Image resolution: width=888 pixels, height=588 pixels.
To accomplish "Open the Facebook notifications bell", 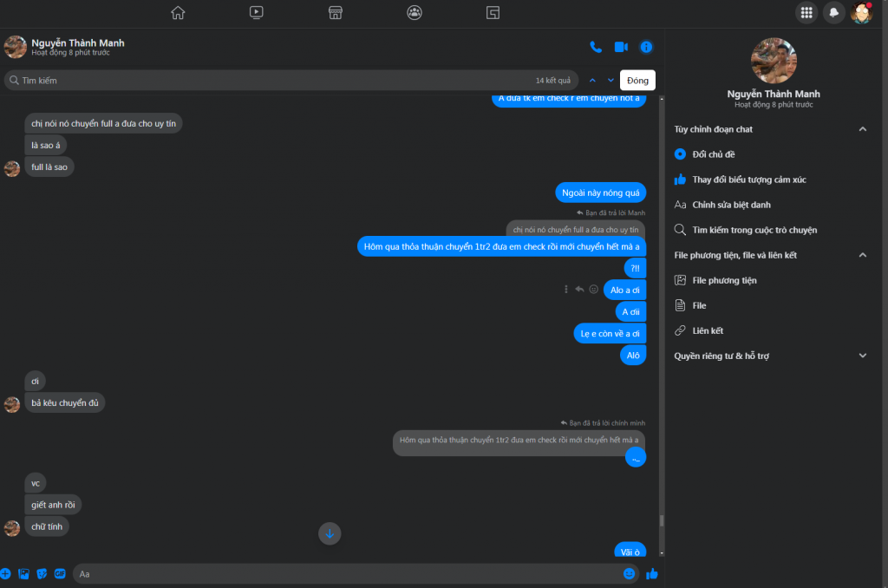I will pos(834,12).
